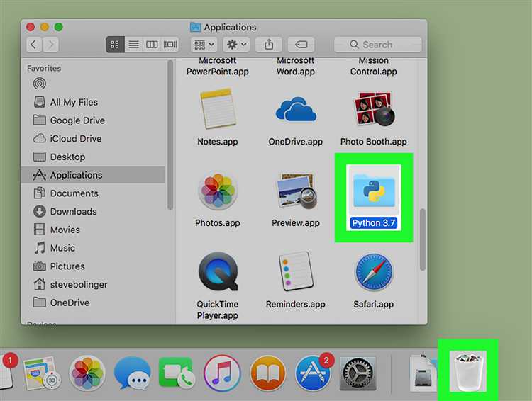
Task: Open iCloud Drive in the sidebar
Action: coord(93,139)
